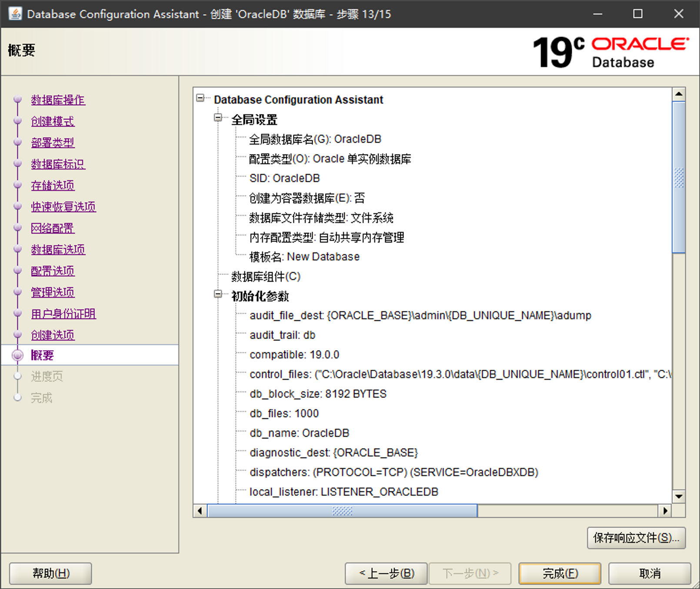Click the horizontal scroll left arrow
The height and width of the screenshot is (589, 700).
pyautogui.click(x=200, y=511)
